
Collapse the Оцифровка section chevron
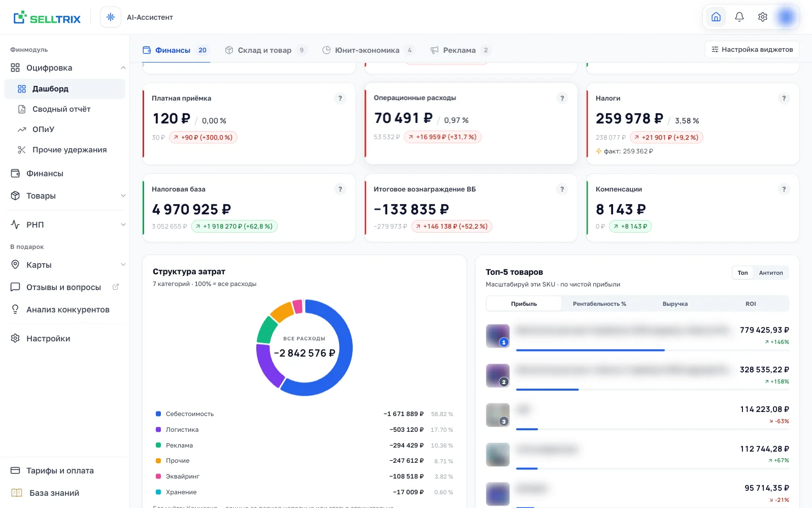(x=123, y=68)
